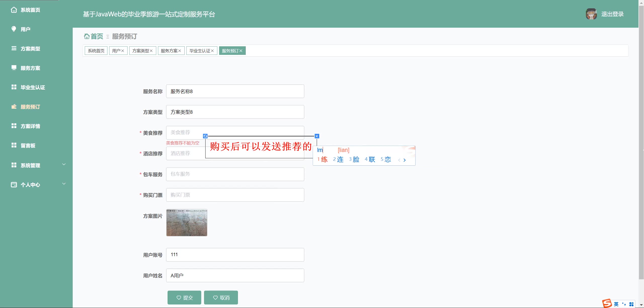
Task: Open 毕业生认证 from the sidebar menu
Action: (33, 87)
